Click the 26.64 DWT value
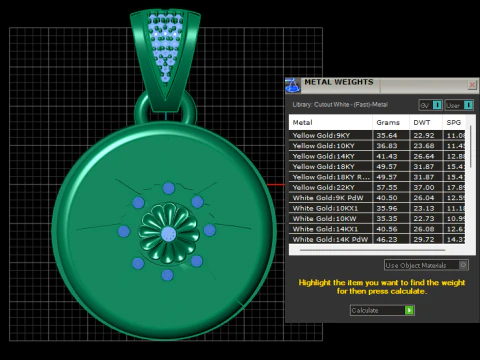 424,156
